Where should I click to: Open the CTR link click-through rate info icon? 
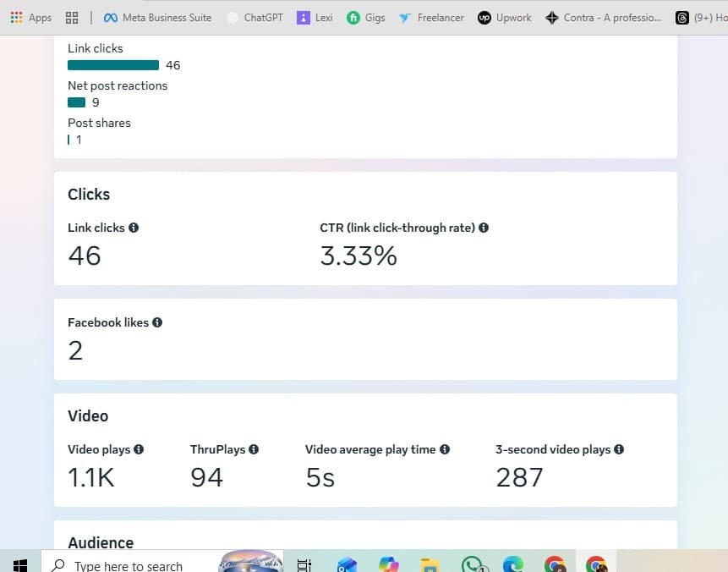pyautogui.click(x=484, y=228)
